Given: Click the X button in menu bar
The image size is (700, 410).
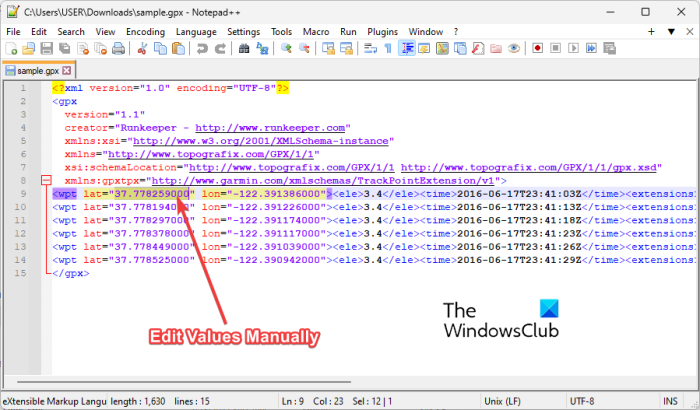Looking at the screenshot, I should pos(690,32).
